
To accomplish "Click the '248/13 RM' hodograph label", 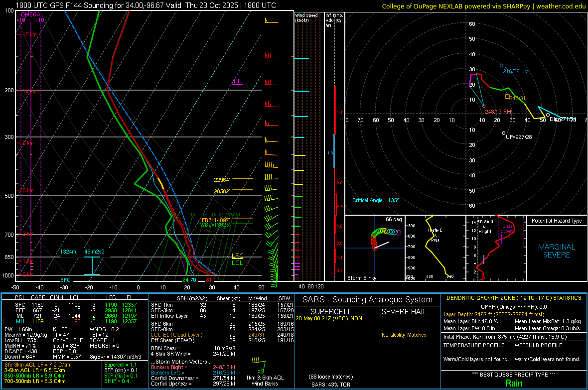I will (498, 112).
